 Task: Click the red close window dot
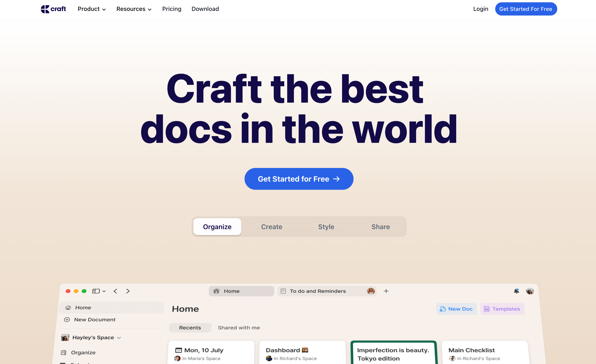[68, 291]
